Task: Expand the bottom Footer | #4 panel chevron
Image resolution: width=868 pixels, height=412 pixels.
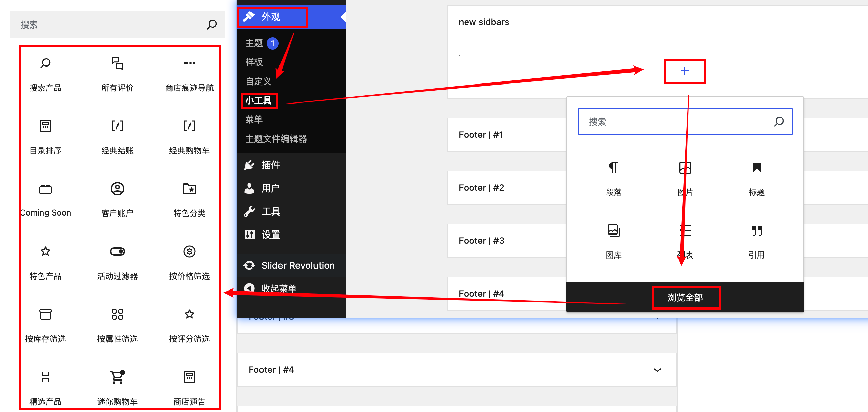Action: pos(657,370)
